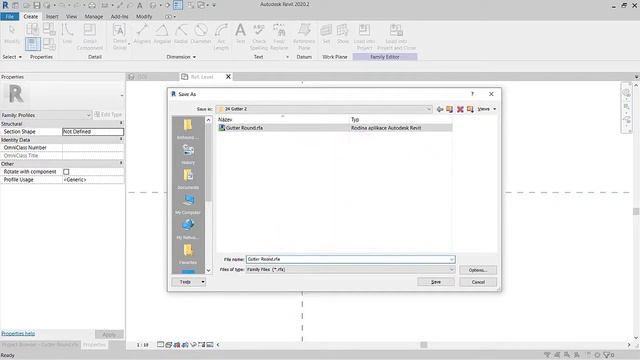Image resolution: width=640 pixels, height=360 pixels.
Task: Click the Modify arrow tool in ribbon
Action: pyautogui.click(x=12, y=33)
